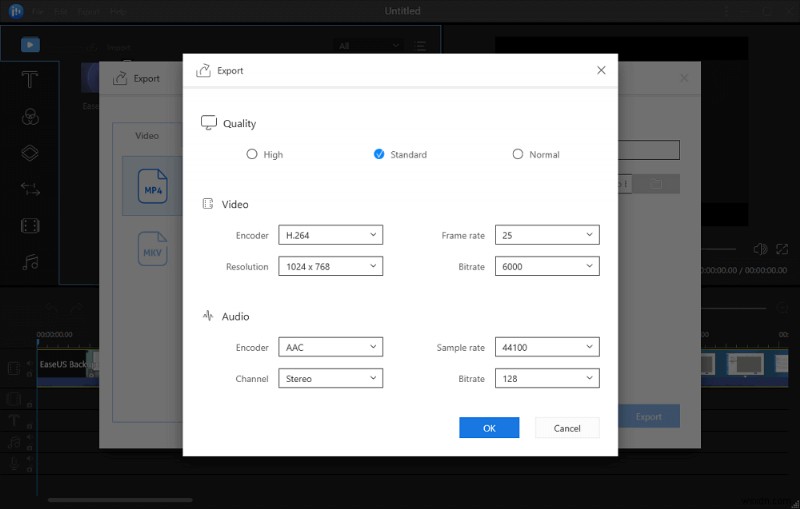Image resolution: width=800 pixels, height=509 pixels.
Task: Click the list view icon in media panel
Action: (421, 46)
